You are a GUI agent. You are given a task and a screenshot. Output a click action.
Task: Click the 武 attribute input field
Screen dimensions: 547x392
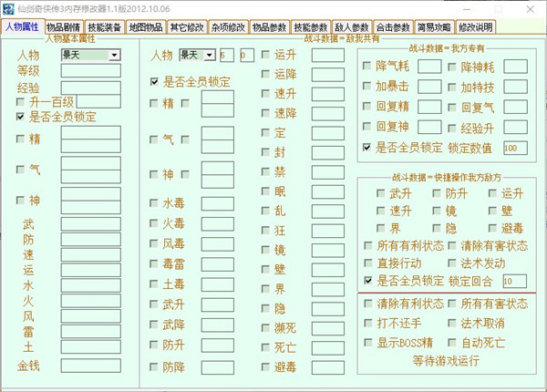[90, 224]
